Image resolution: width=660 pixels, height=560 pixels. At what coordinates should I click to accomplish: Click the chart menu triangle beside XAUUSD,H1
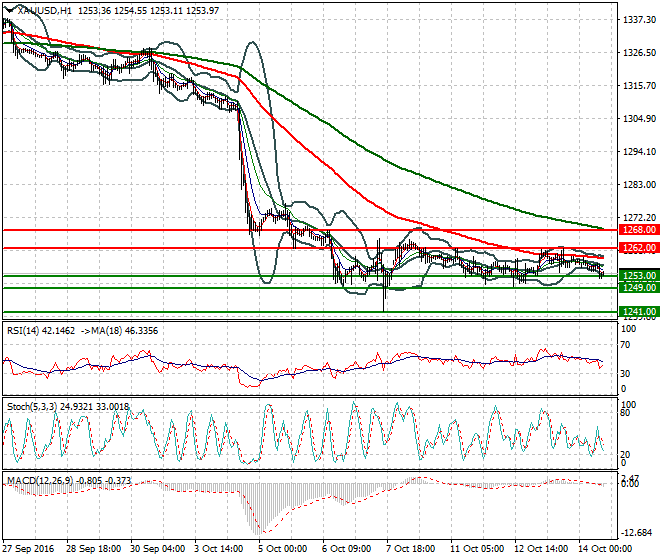(x=8, y=10)
